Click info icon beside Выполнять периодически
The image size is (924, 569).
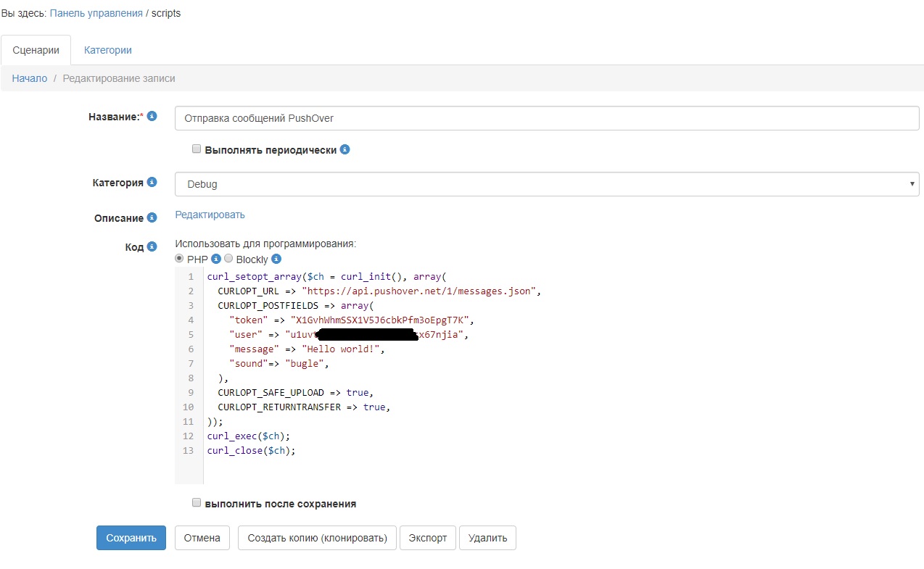pyautogui.click(x=345, y=150)
